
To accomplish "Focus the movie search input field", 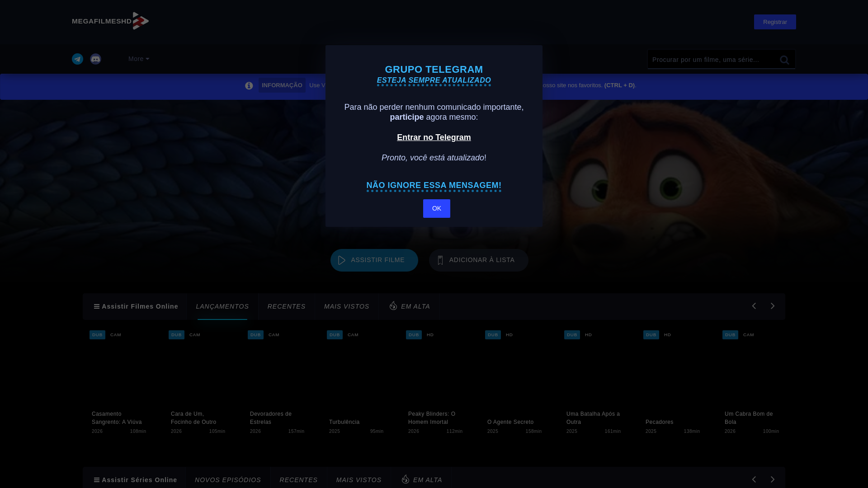I will tap(712, 59).
